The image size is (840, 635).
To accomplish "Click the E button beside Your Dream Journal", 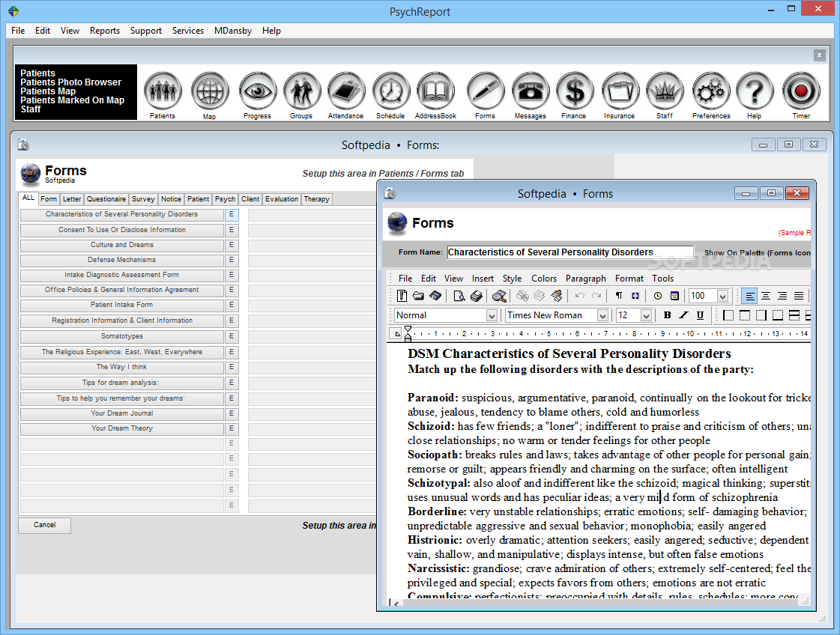I will pos(232,413).
